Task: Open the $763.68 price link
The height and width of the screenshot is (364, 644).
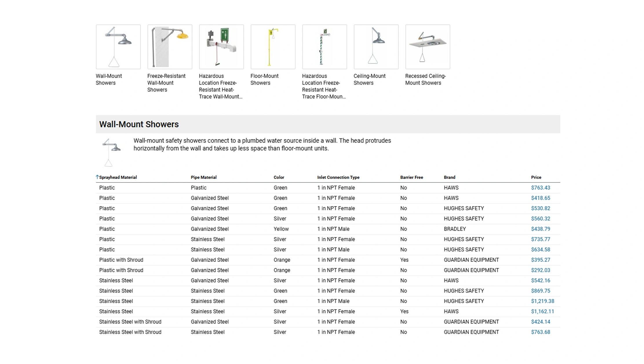Action: [x=541, y=332]
